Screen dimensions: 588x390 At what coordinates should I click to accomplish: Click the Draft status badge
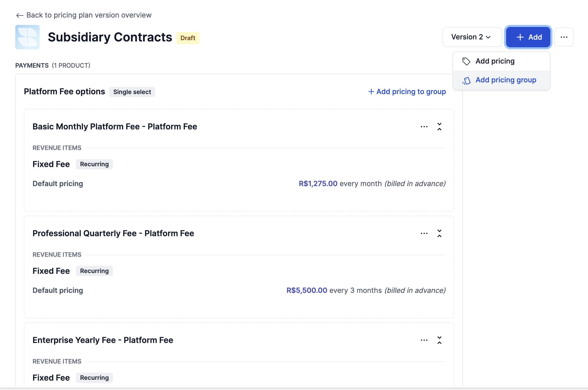point(188,38)
